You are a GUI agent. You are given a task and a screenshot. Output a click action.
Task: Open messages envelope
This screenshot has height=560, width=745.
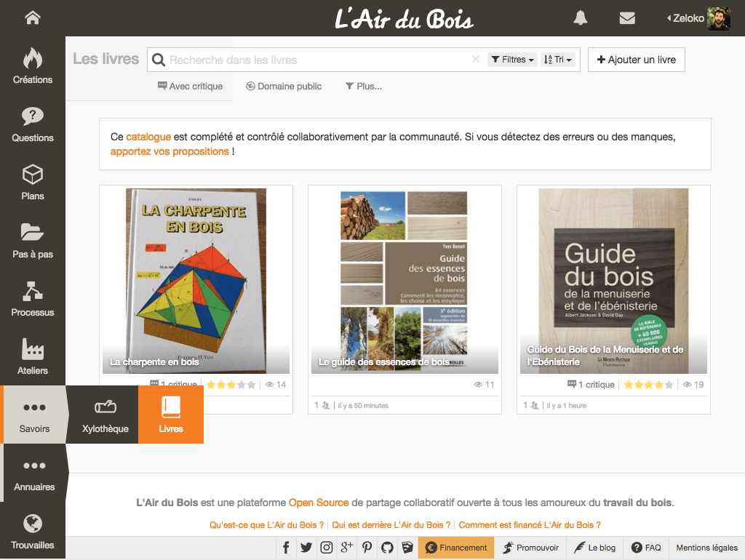pos(627,18)
